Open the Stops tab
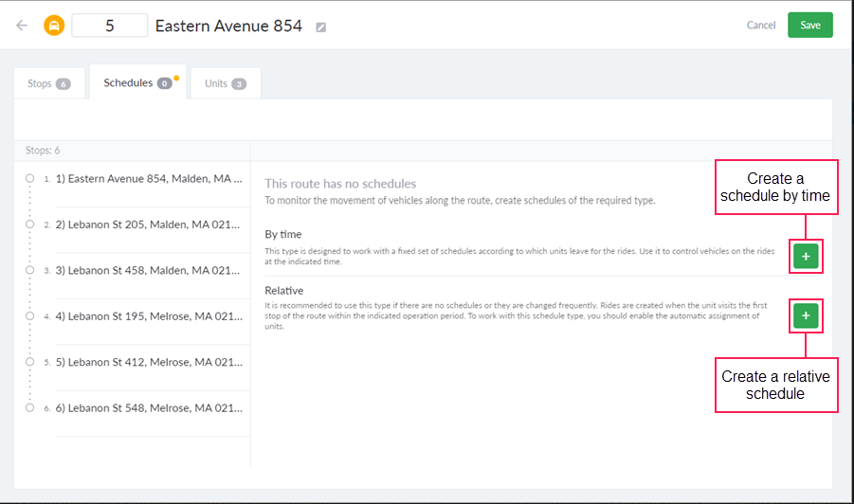This screenshot has height=504, width=854. pos(49,83)
